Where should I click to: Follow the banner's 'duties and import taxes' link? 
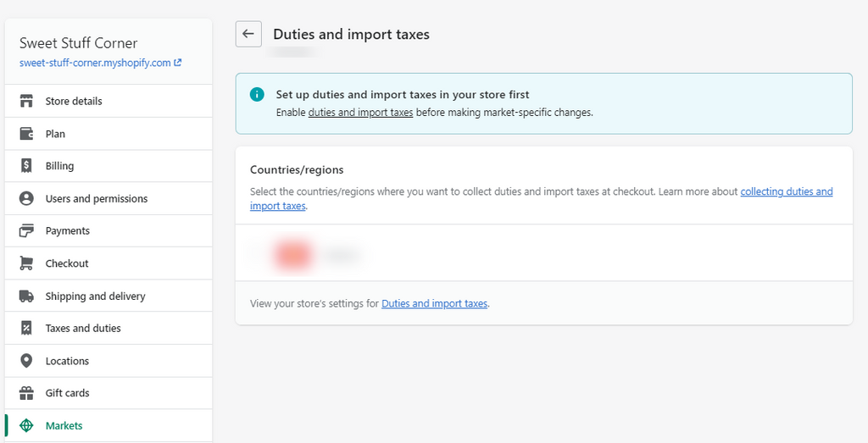click(x=360, y=113)
